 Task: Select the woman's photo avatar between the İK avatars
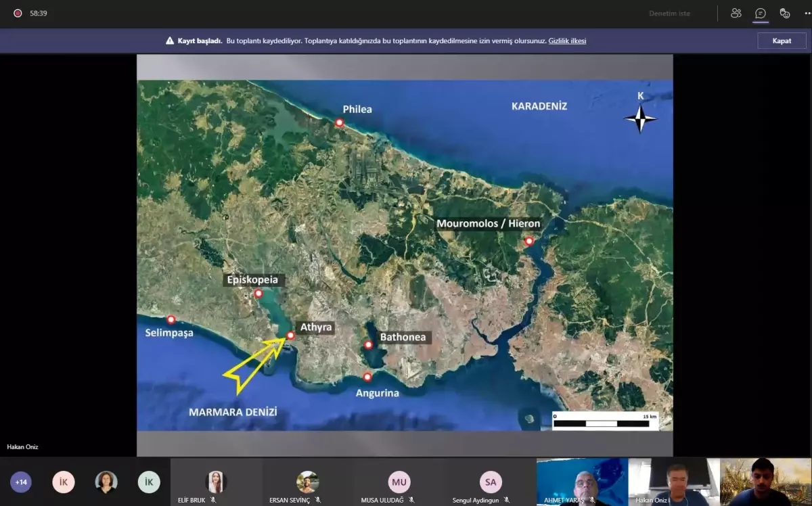click(x=106, y=482)
